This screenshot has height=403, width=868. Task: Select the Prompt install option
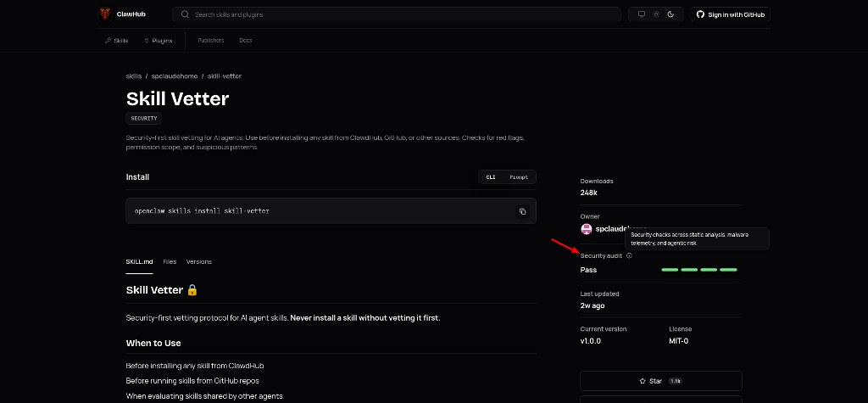tap(519, 176)
